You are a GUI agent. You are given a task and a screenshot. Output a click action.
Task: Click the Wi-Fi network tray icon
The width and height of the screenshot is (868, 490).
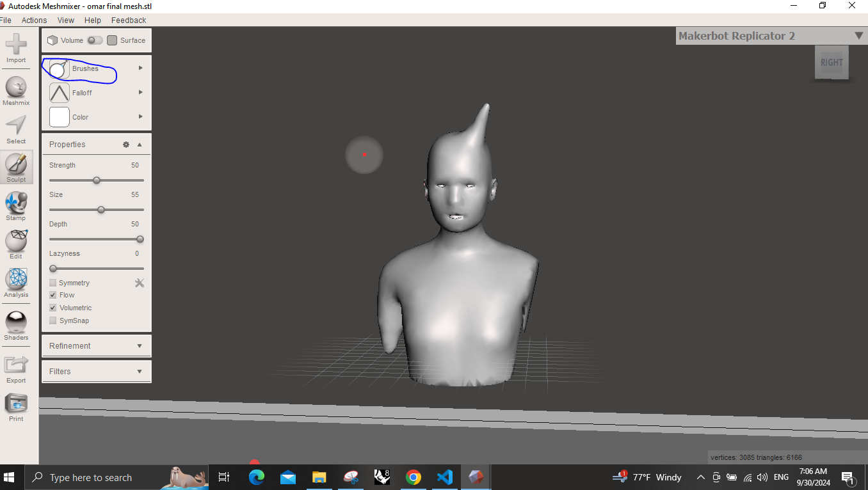tap(747, 477)
